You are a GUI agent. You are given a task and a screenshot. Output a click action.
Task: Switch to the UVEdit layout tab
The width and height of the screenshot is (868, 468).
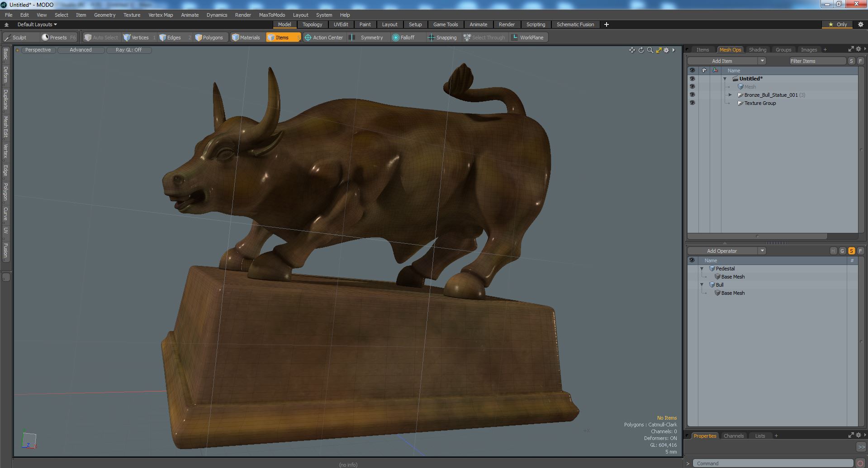341,24
